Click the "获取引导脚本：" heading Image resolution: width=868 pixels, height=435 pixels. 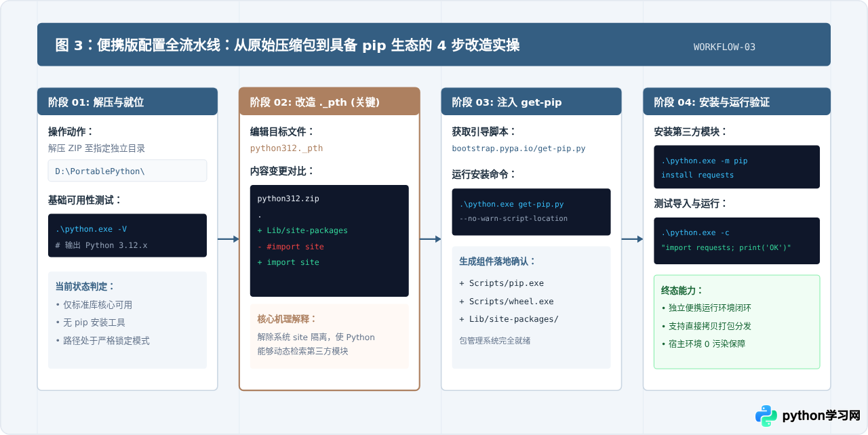pyautogui.click(x=485, y=131)
